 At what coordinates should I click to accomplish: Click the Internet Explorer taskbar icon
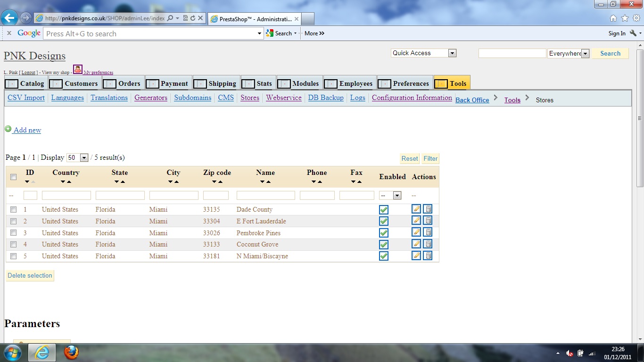click(x=42, y=353)
